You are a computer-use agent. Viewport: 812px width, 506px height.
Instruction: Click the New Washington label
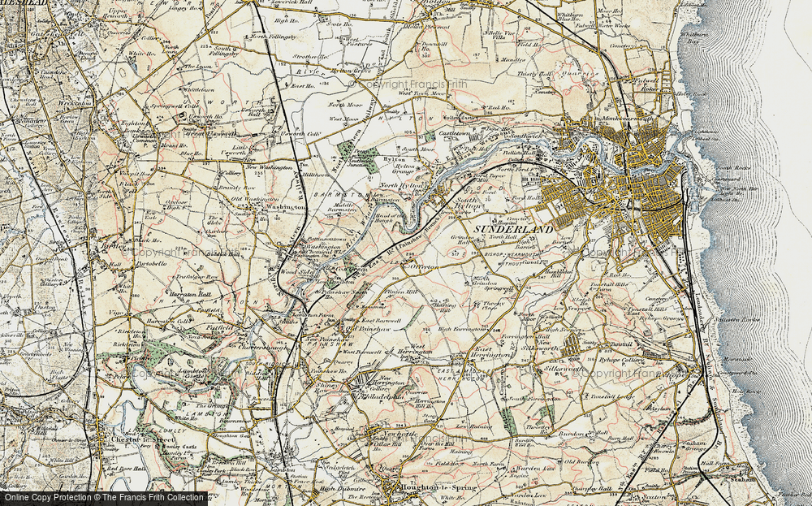tap(269, 167)
